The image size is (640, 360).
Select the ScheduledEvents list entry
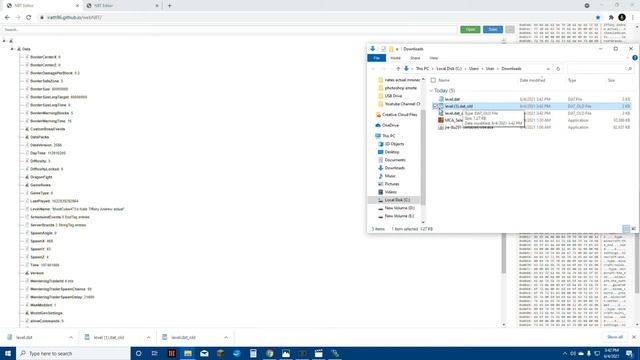pyautogui.click(x=60, y=217)
